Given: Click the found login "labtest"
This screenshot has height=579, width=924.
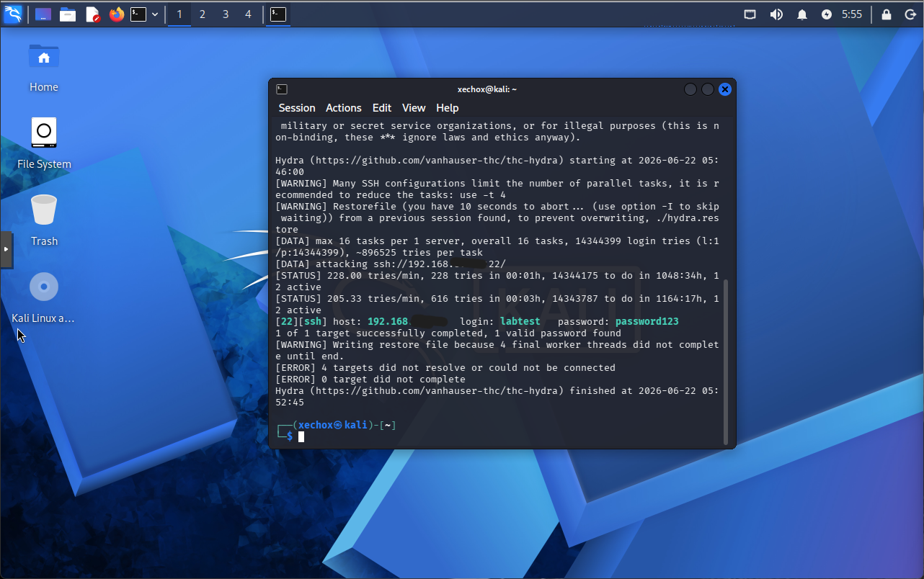Looking at the screenshot, I should click(520, 321).
